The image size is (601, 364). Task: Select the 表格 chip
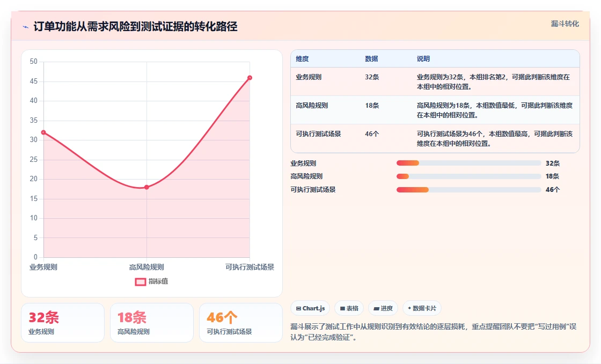click(x=349, y=308)
